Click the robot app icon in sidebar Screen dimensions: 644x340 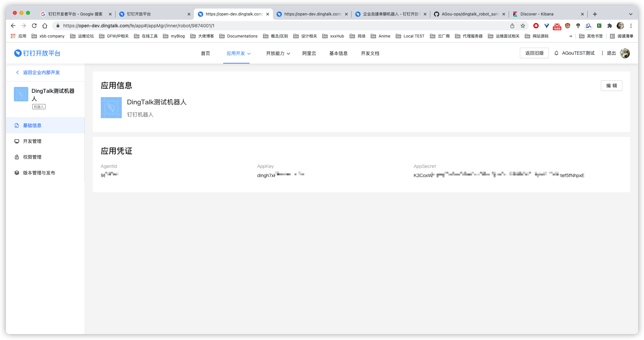(x=21, y=94)
